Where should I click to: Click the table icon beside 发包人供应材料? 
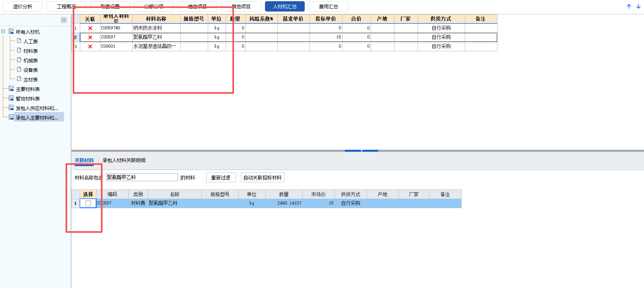[x=11, y=108]
